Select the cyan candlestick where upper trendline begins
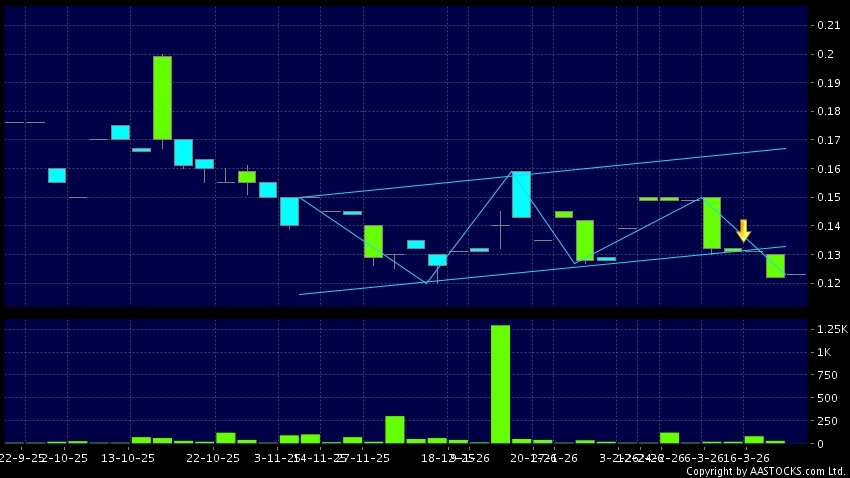This screenshot has height=478, width=850. click(x=289, y=211)
